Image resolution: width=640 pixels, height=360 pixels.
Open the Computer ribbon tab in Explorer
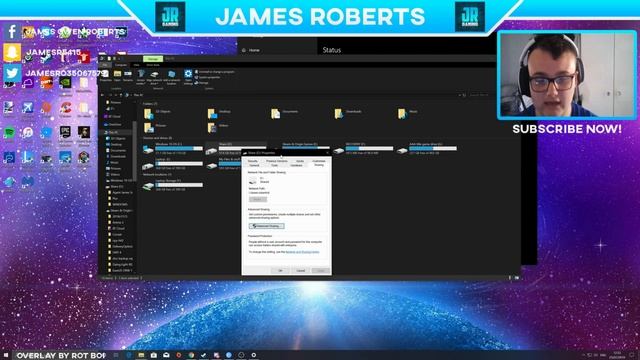pyautogui.click(x=120, y=65)
